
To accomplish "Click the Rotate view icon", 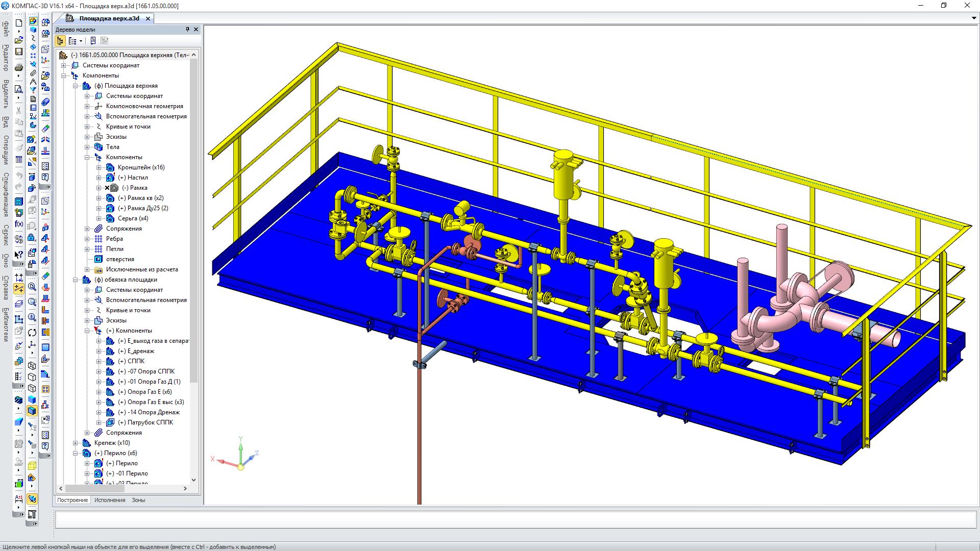I will click(32, 333).
